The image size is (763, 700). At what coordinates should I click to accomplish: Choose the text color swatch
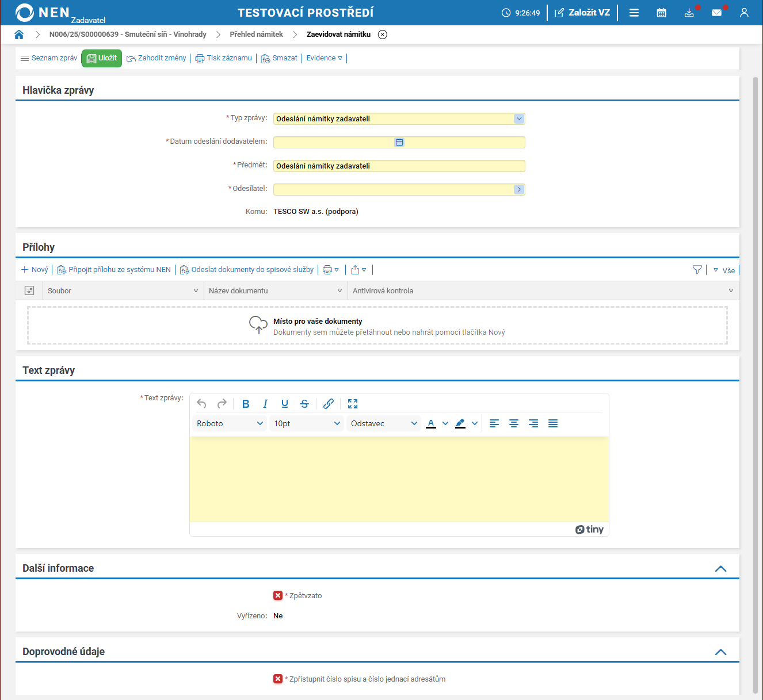(x=431, y=423)
